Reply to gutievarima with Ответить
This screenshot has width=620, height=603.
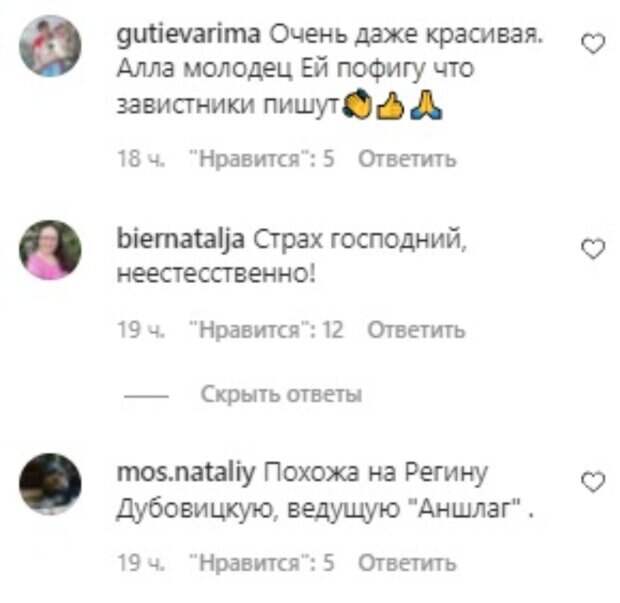point(407,159)
